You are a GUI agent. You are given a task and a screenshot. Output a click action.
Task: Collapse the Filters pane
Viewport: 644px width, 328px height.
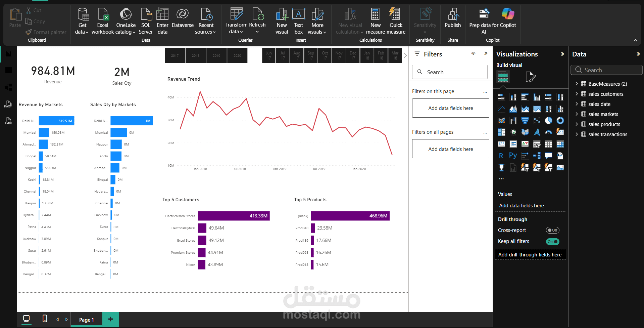486,53
